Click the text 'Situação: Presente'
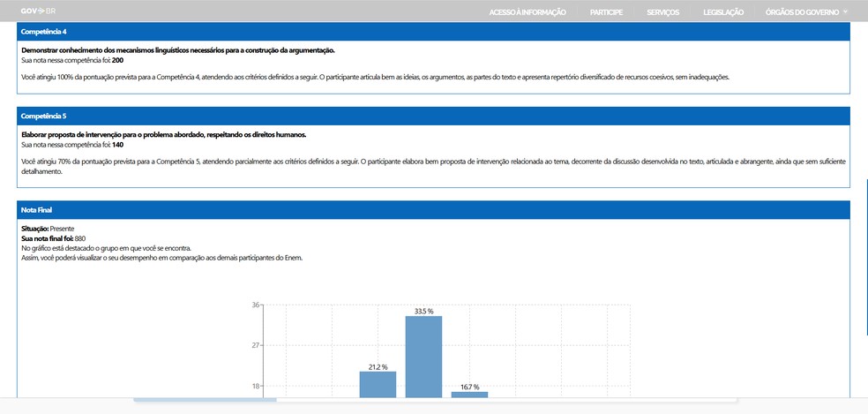Screen dimensions: 868x414 click(x=48, y=229)
